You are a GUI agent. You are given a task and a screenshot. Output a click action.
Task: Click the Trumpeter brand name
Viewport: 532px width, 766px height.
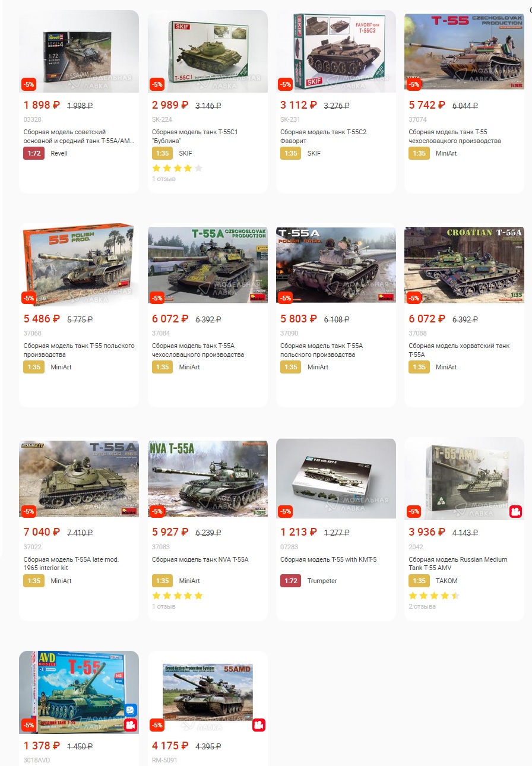(322, 581)
